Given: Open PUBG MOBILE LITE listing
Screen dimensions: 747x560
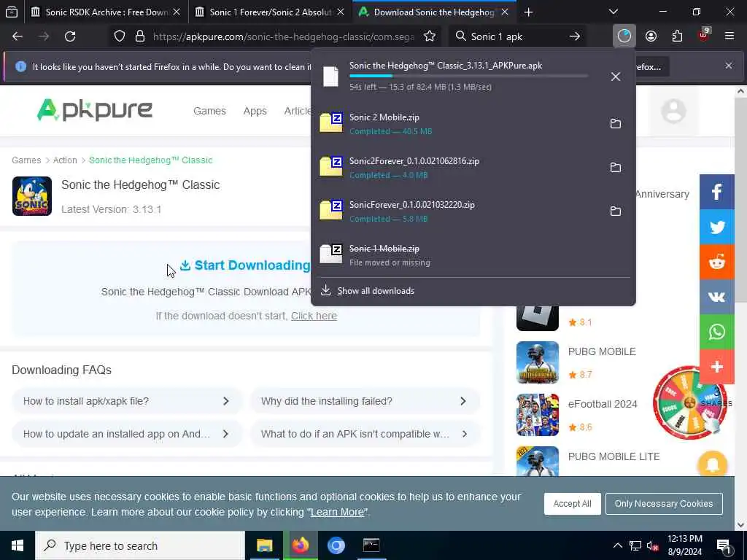Looking at the screenshot, I should click(614, 456).
